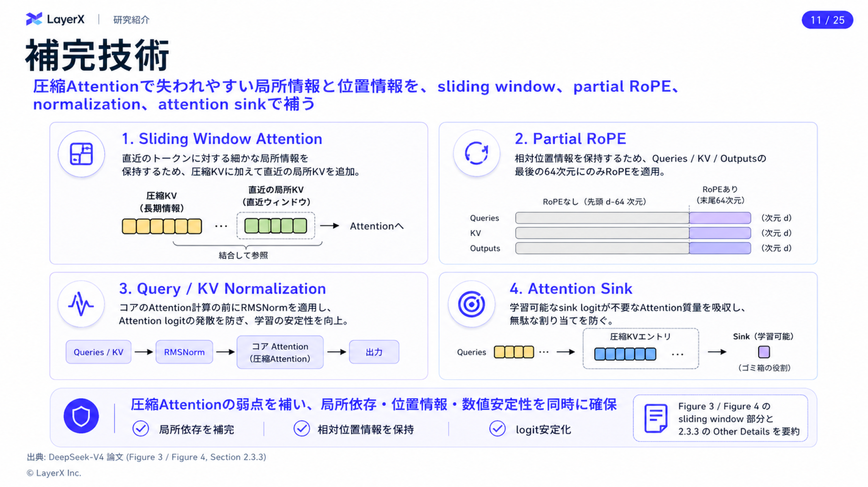Click the purple RoPE segment of Queries bar
Viewport: 868px width, 487px height.
[720, 218]
